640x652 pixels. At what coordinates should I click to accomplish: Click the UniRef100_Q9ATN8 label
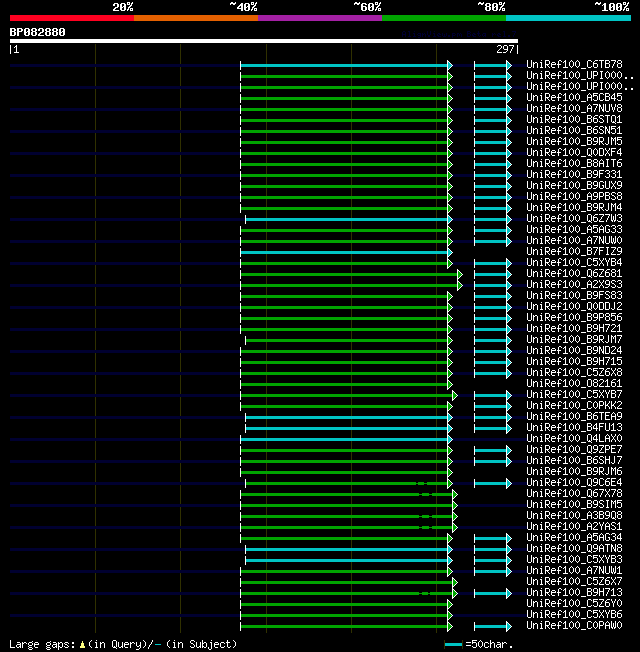point(574,548)
